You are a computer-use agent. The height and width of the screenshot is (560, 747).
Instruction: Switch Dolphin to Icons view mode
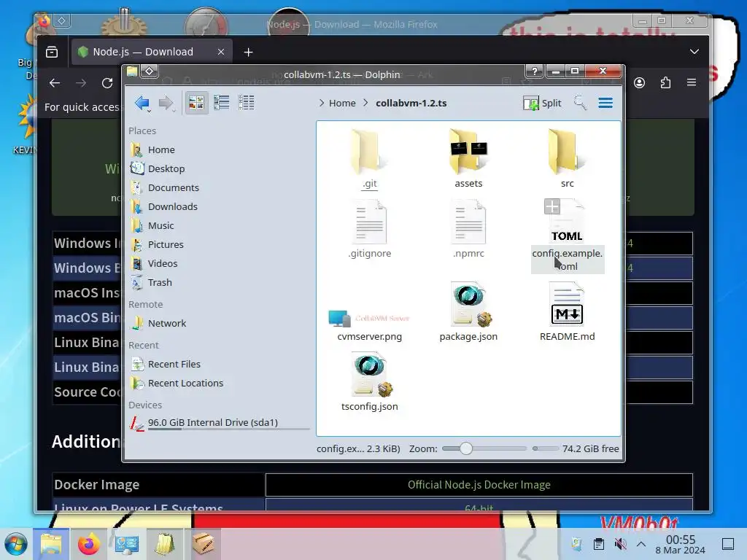[x=196, y=102]
